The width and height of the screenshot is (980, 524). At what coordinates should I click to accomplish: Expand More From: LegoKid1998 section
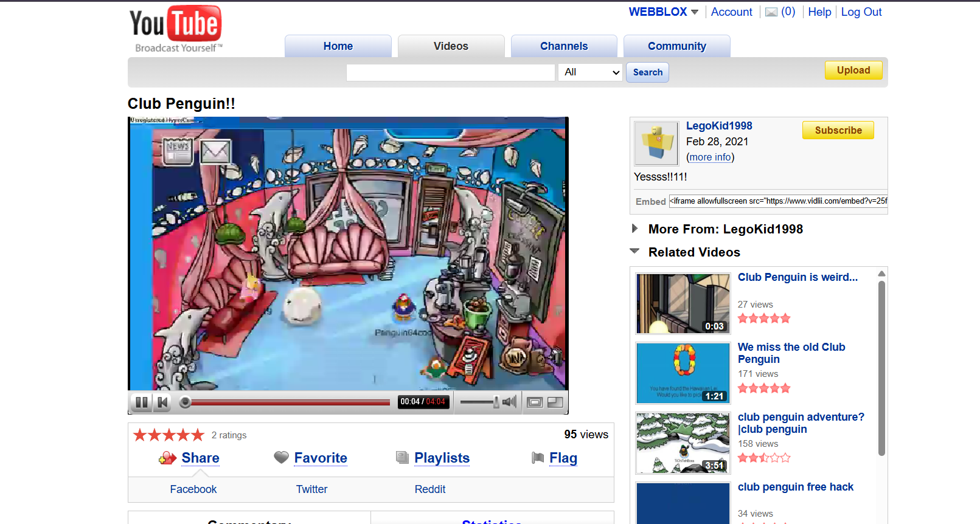(635, 229)
